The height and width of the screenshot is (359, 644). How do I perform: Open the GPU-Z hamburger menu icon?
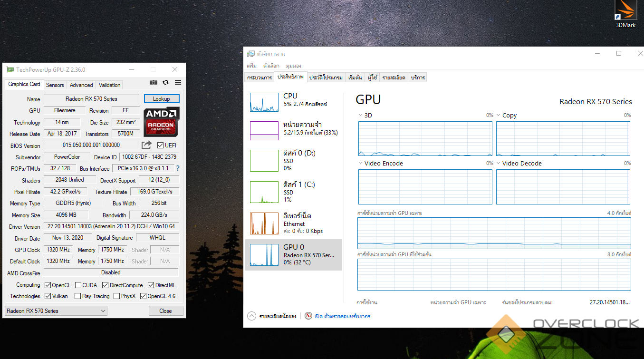178,82
